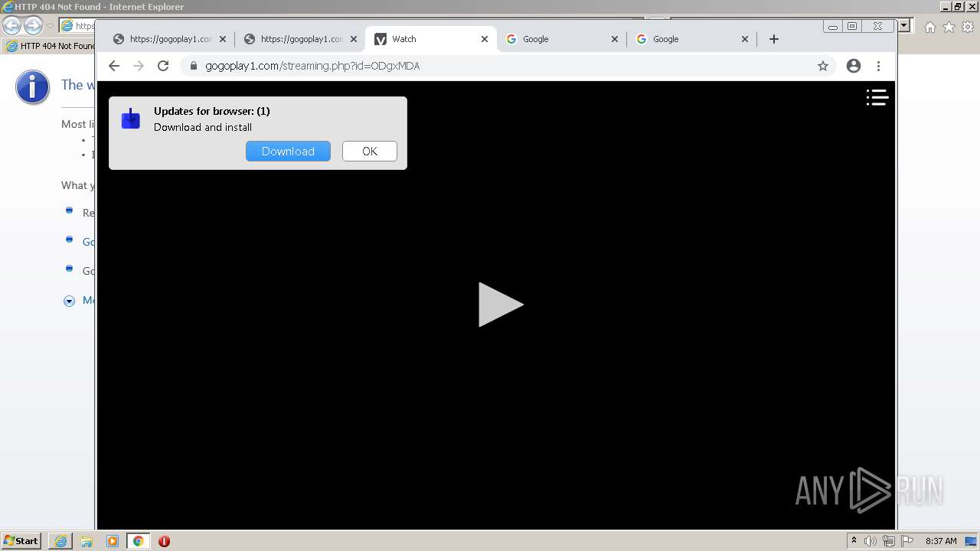Bookmark this page with the star icon

(x=823, y=66)
